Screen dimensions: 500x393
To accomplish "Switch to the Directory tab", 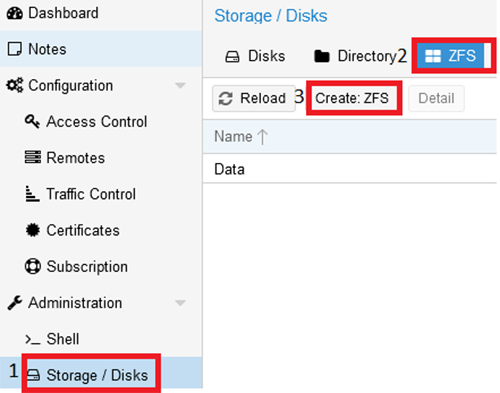I will [x=355, y=56].
